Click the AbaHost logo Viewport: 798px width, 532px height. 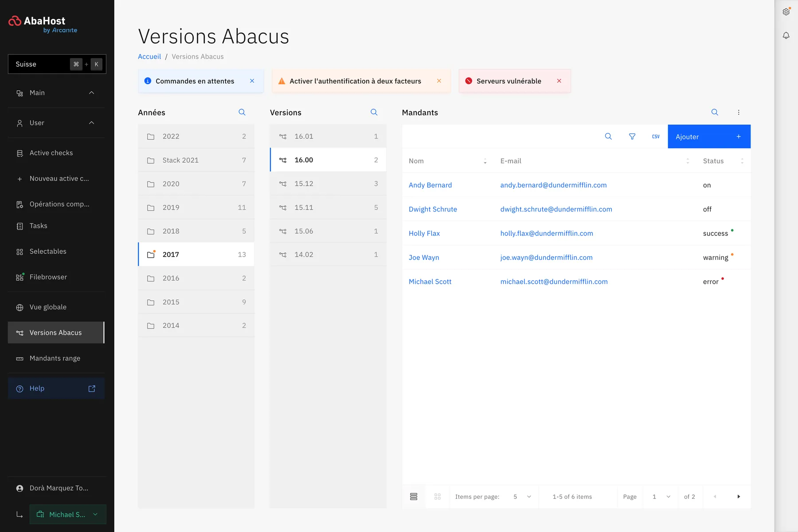(43, 24)
